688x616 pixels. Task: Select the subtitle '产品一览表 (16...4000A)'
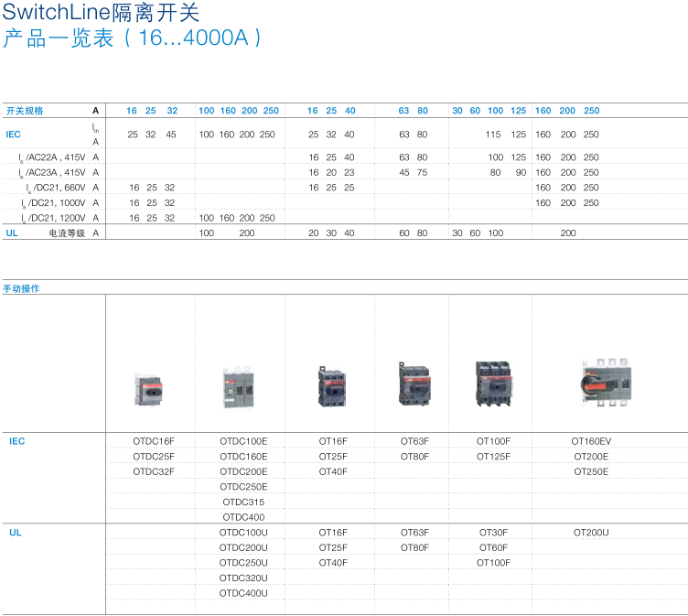click(x=132, y=38)
